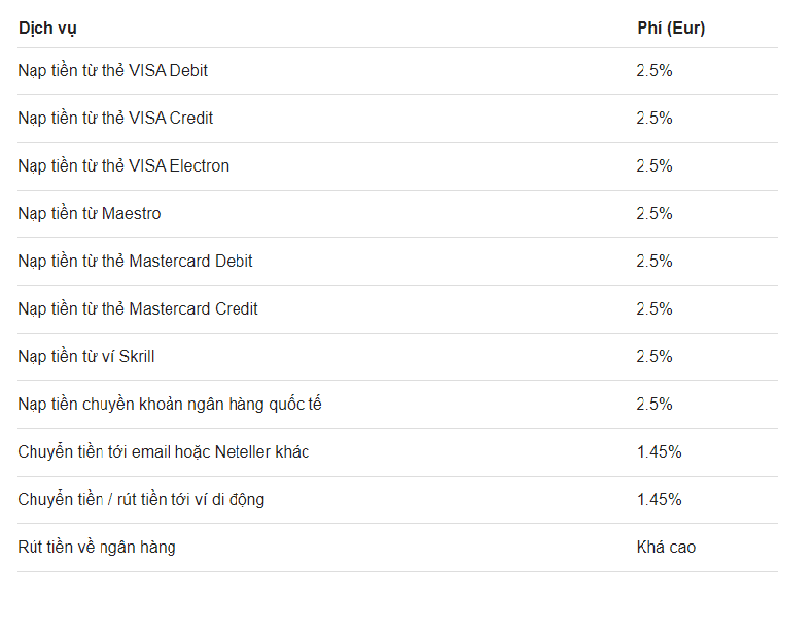The height and width of the screenshot is (643, 802).
Task: Click the 'Dịch vụ' column header
Action: click(48, 28)
